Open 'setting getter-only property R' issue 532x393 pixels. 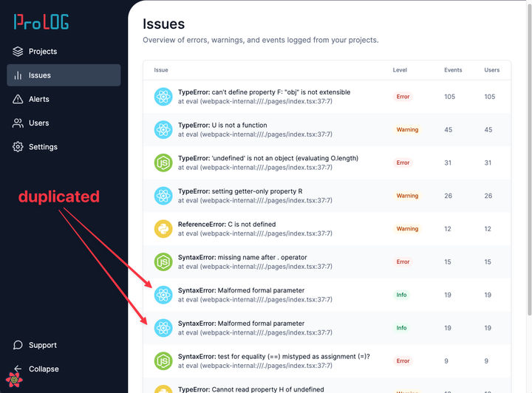click(x=239, y=191)
